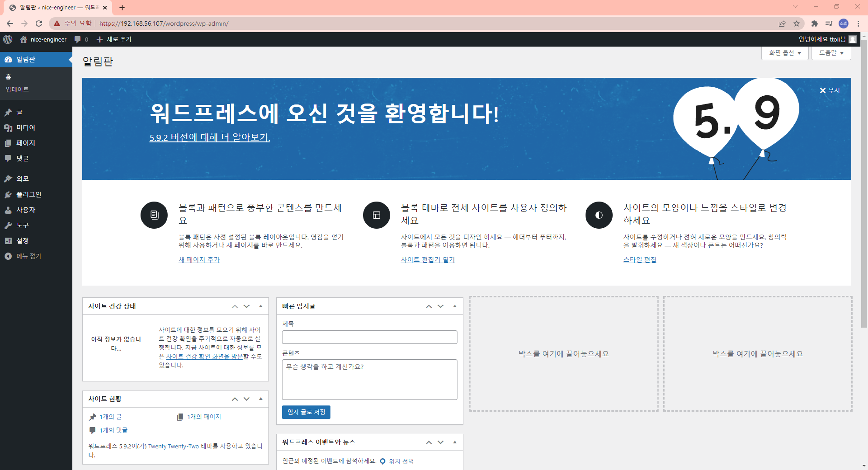Open the 미디어 (Media) sidebar menu
The height and width of the screenshot is (470, 868).
[26, 127]
